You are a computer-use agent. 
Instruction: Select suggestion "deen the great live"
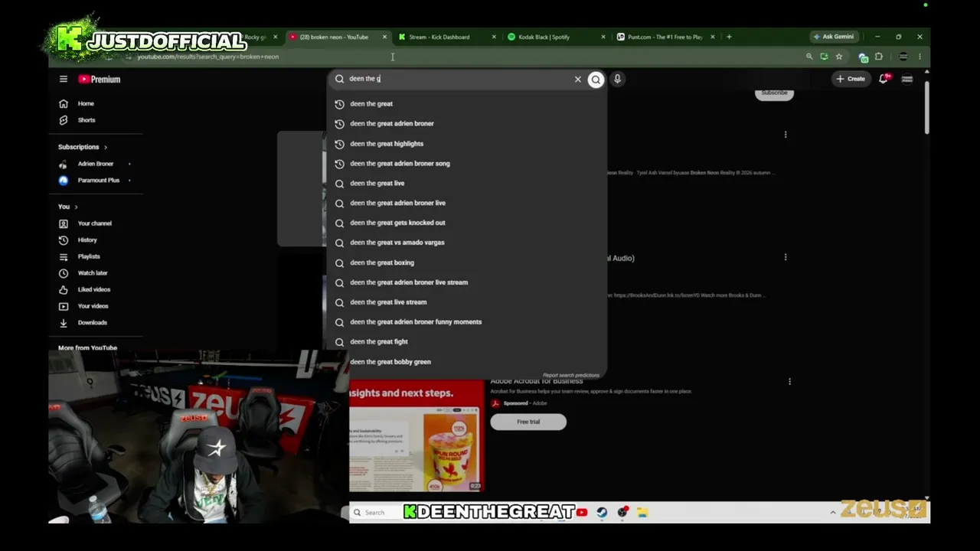(466, 184)
